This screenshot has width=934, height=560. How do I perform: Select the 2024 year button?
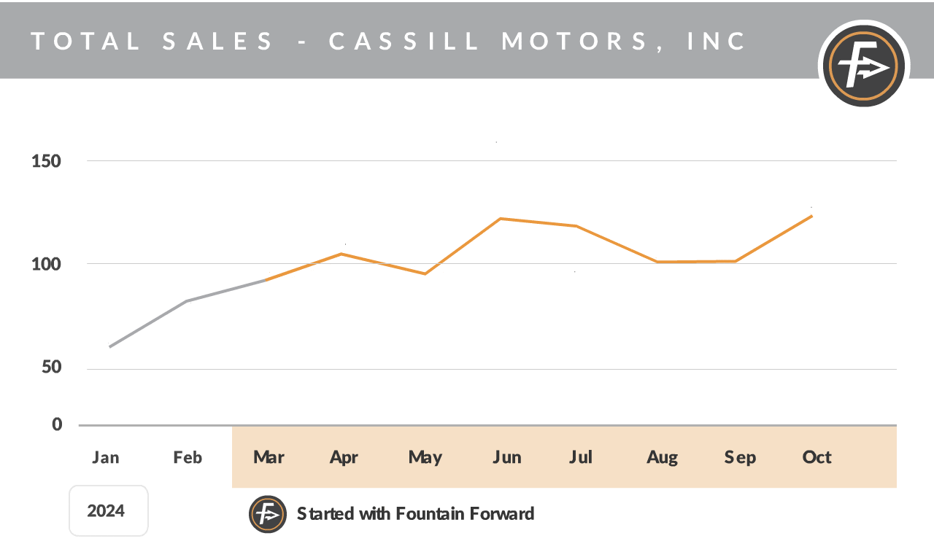[x=108, y=510]
